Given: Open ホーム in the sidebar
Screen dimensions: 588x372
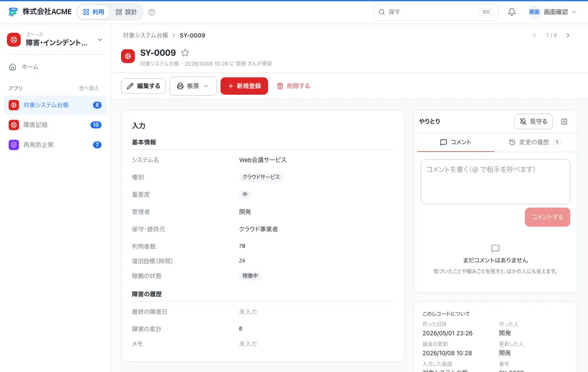Looking at the screenshot, I should (55, 67).
